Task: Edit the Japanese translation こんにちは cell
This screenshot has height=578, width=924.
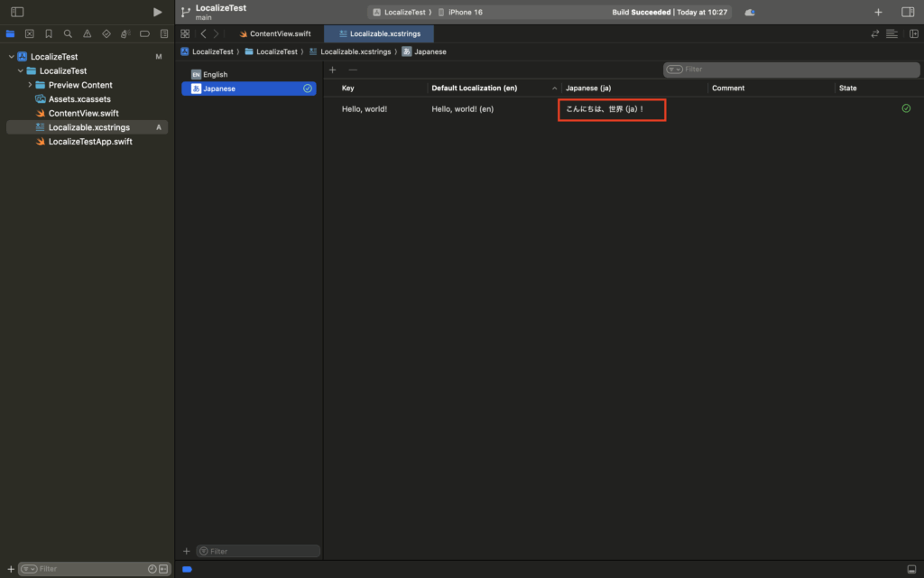Action: (x=612, y=109)
